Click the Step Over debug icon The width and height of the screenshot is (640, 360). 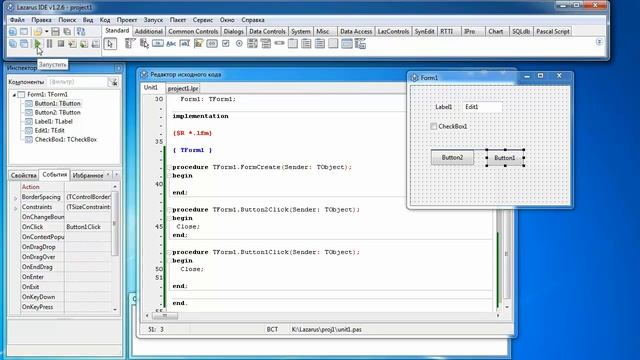point(84,43)
